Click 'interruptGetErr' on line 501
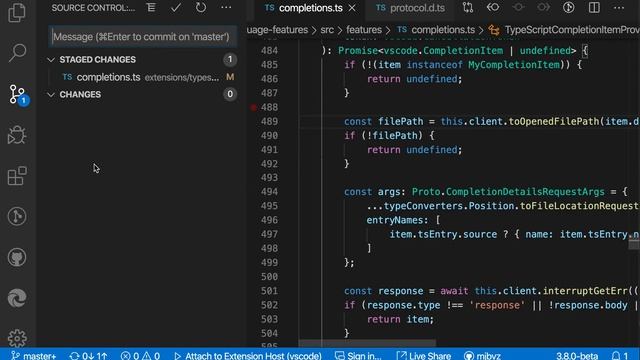The height and width of the screenshot is (360, 640). click(585, 291)
